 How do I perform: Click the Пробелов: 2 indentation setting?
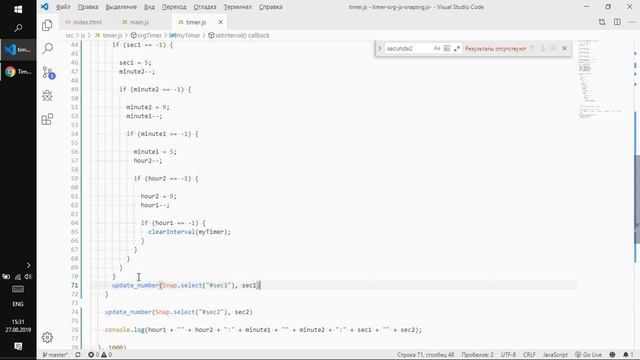click(x=478, y=355)
